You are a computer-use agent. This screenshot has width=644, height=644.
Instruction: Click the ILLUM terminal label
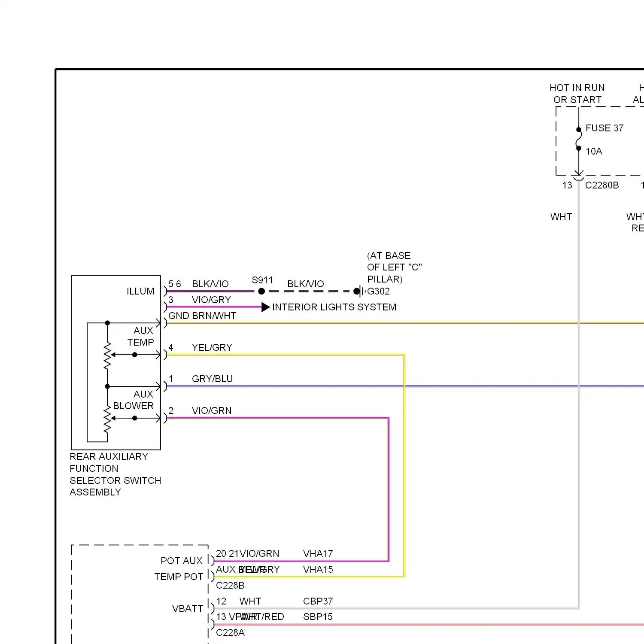click(140, 291)
